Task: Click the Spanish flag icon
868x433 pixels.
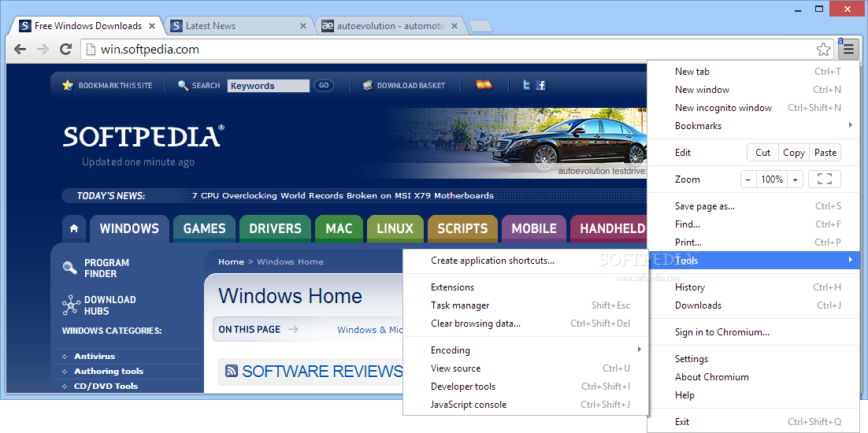Action: (x=484, y=85)
